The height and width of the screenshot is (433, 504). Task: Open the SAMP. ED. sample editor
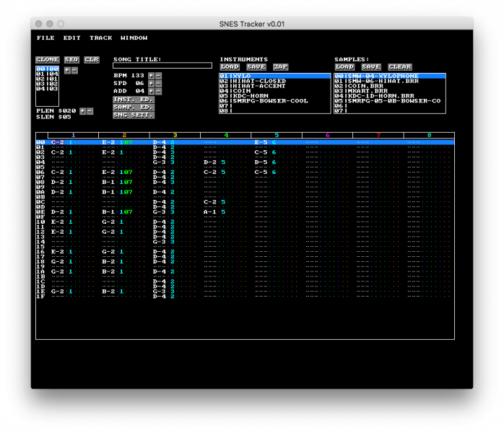[x=134, y=108]
